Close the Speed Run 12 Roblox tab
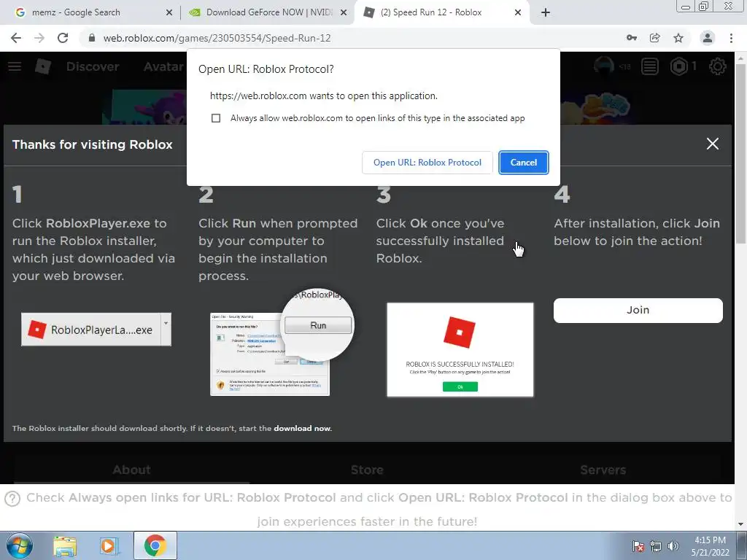The image size is (747, 560). pyautogui.click(x=518, y=13)
